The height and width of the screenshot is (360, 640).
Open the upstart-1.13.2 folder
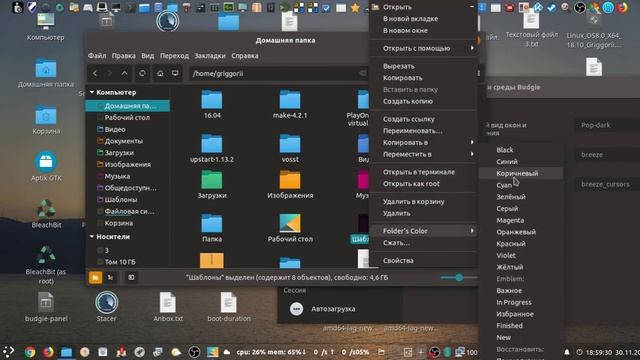click(x=212, y=149)
